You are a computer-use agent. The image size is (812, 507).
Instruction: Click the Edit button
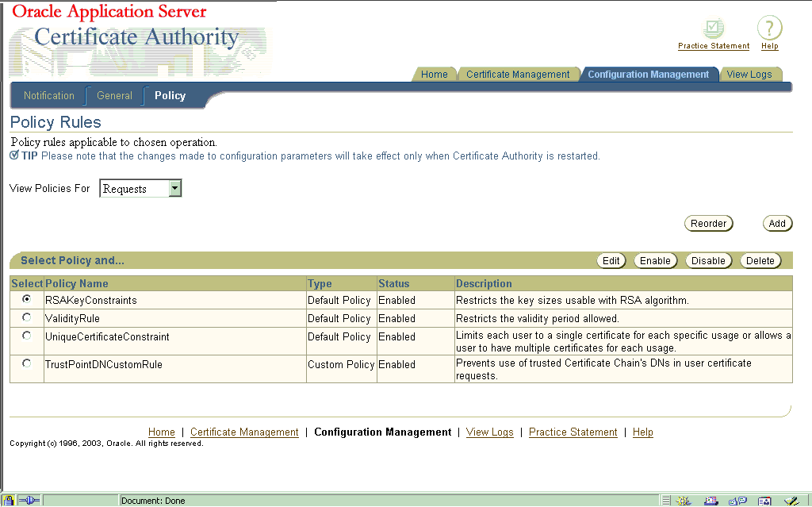click(x=611, y=261)
